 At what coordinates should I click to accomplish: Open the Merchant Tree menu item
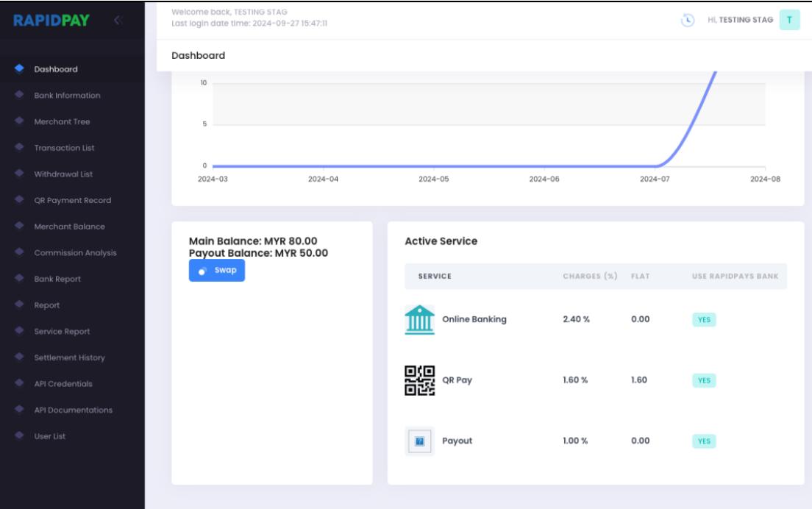click(63, 122)
